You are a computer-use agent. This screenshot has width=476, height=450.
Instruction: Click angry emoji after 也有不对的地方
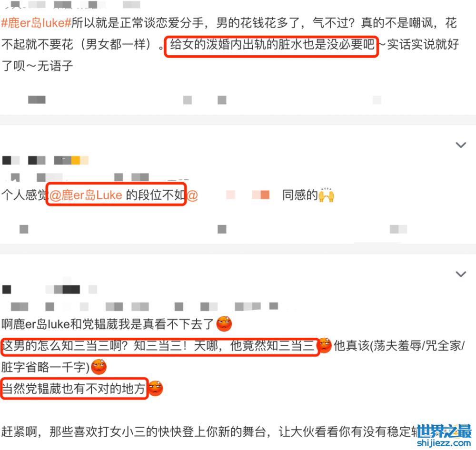[156, 389]
